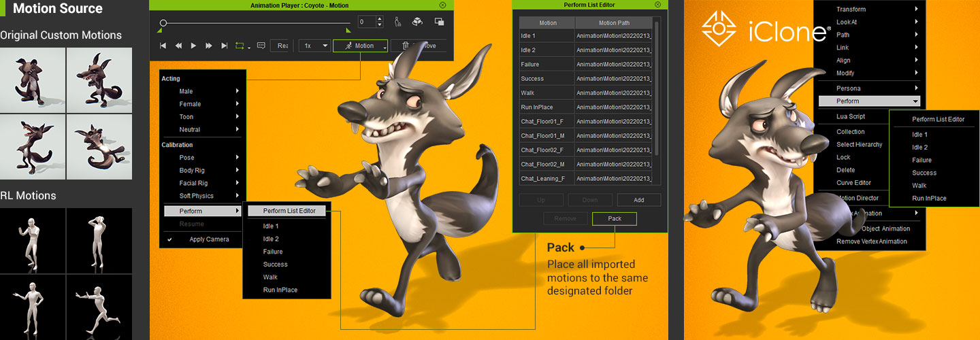This screenshot has height=340, width=980.
Task: Increase frame number with the up stepper arrow
Action: (379, 18)
